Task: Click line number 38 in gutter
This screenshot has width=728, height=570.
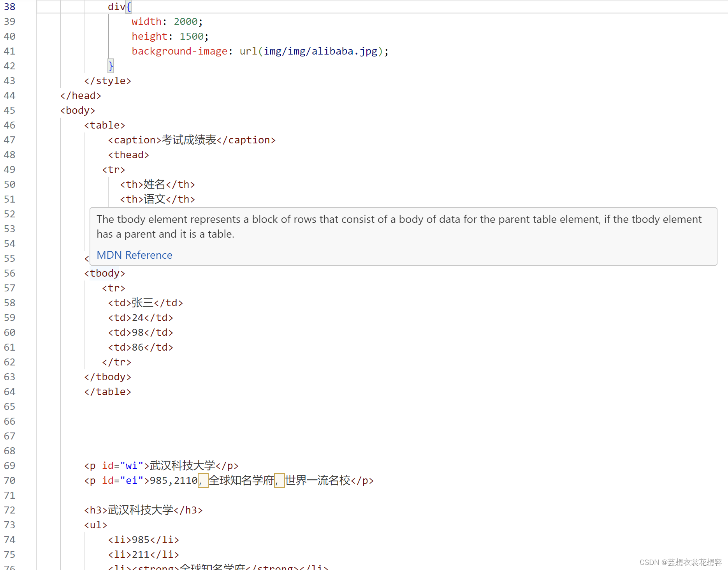Action: (x=10, y=7)
